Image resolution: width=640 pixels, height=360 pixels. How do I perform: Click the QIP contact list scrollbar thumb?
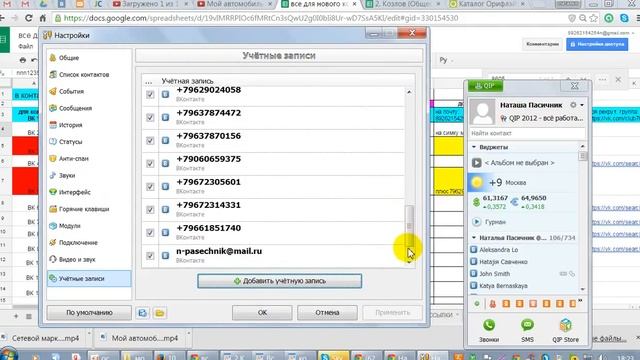[x=582, y=156]
